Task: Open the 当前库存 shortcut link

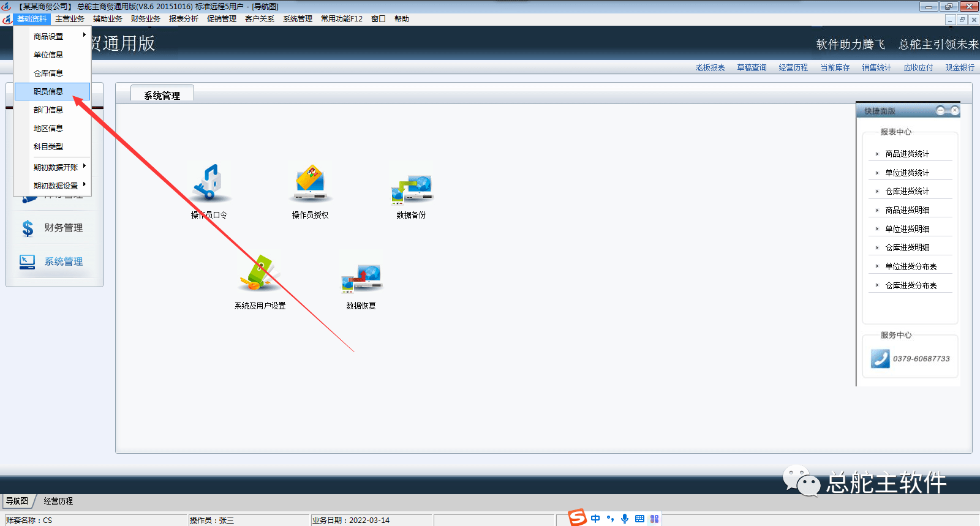Action: click(835, 68)
